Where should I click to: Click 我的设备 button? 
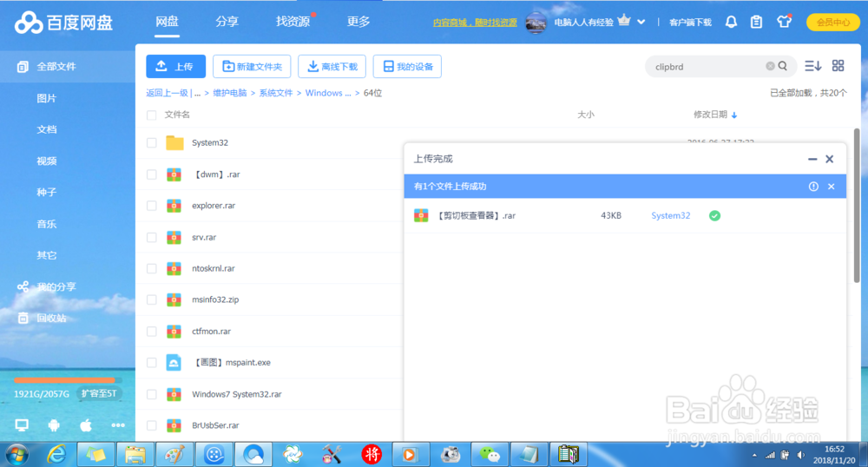pos(407,66)
